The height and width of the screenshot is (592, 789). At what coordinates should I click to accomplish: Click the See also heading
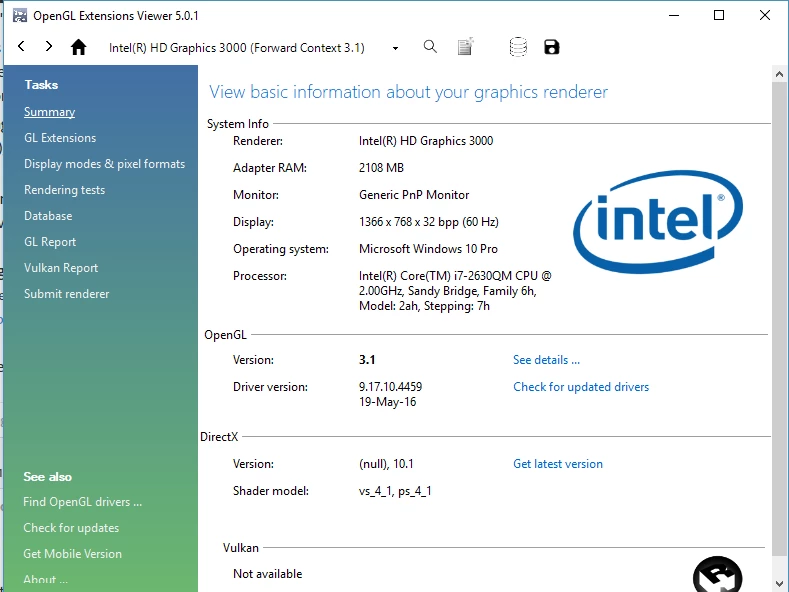(x=47, y=477)
